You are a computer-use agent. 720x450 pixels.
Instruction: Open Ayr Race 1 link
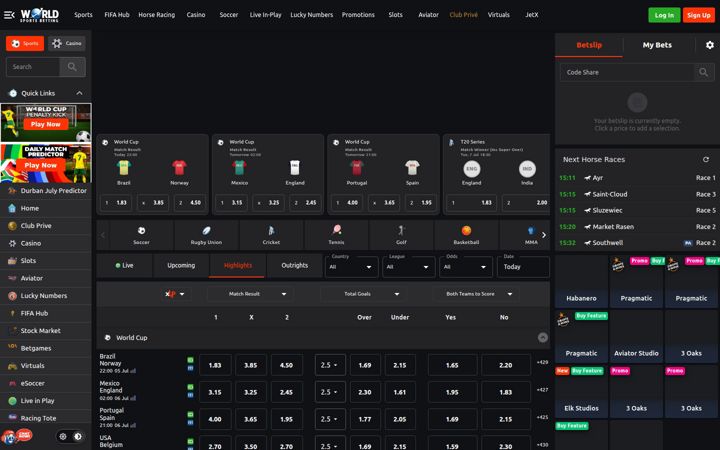(x=637, y=178)
